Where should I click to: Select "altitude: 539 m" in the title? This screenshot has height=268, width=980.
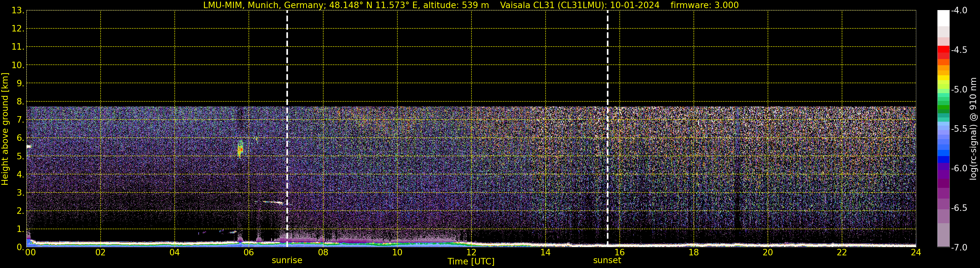[x=456, y=5]
